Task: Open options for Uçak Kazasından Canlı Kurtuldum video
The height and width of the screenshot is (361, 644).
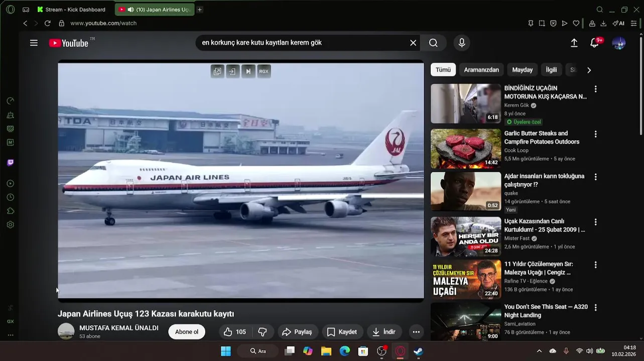Action: pyautogui.click(x=596, y=222)
